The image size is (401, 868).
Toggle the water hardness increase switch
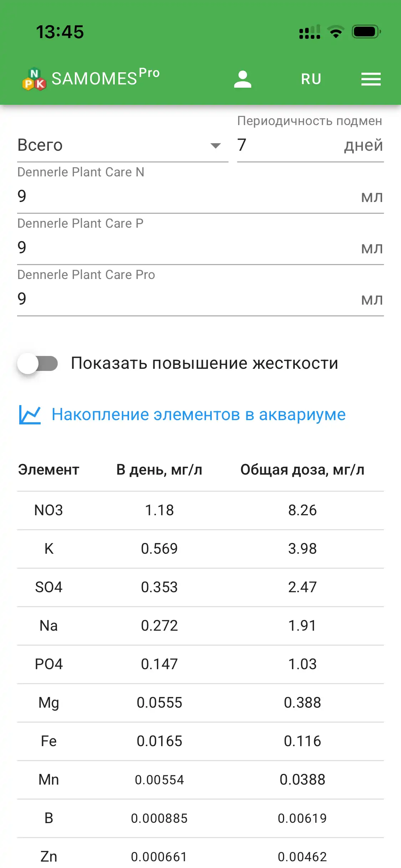tap(38, 363)
